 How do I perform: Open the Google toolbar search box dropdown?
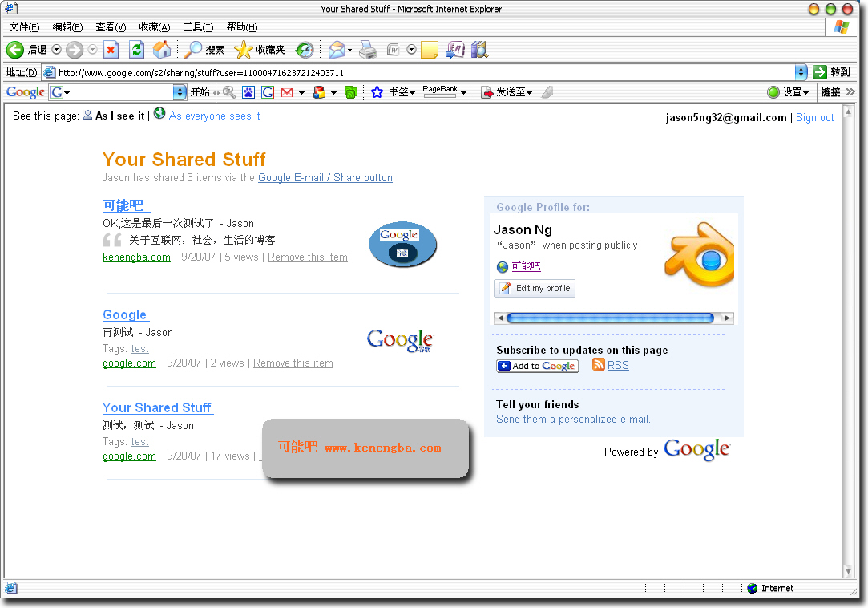tap(180, 92)
